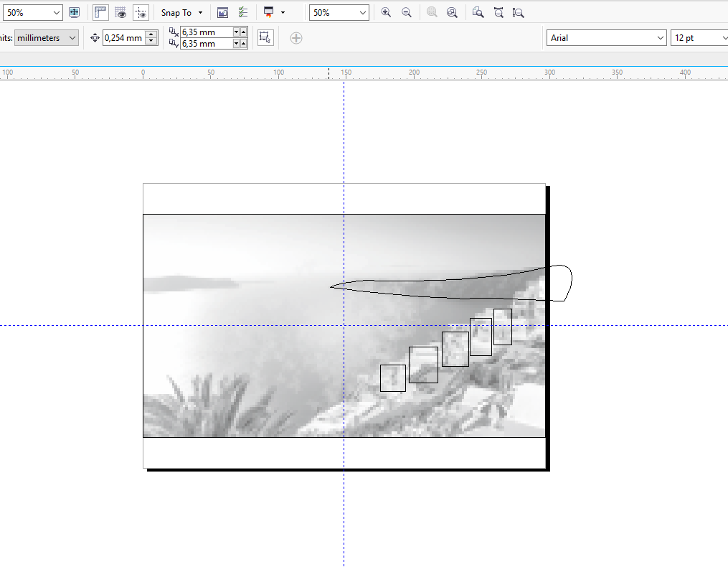The height and width of the screenshot is (567, 728).
Task: Open the units dropdown showing millimeters
Action: 47,38
